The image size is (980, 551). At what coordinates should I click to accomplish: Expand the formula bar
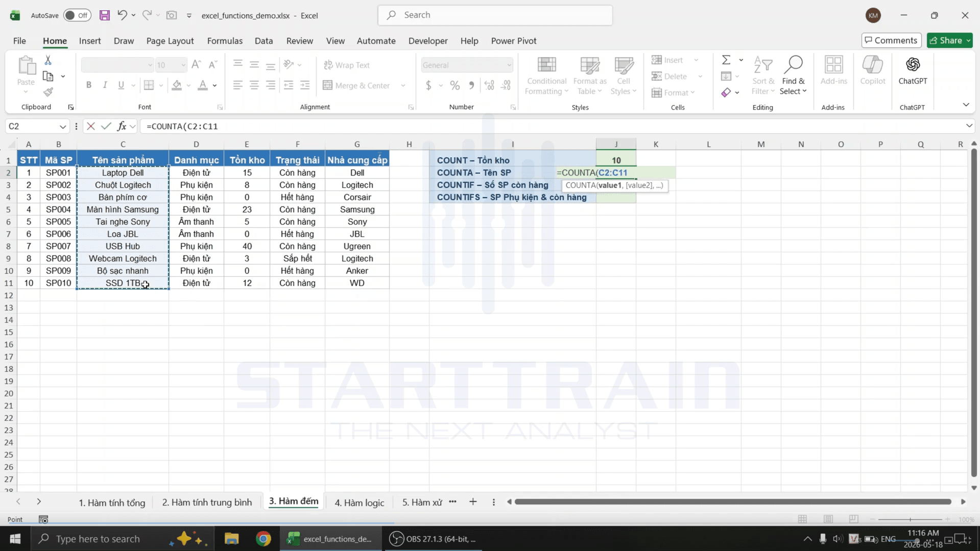(x=969, y=126)
